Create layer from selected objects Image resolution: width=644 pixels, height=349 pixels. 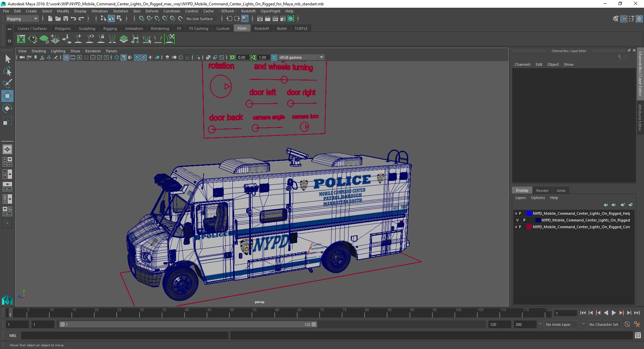click(x=631, y=205)
